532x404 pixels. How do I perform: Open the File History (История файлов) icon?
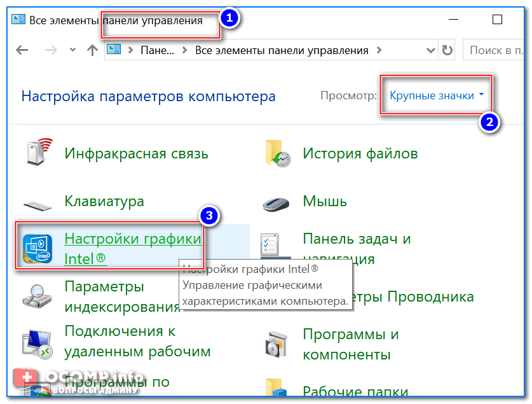click(x=277, y=153)
